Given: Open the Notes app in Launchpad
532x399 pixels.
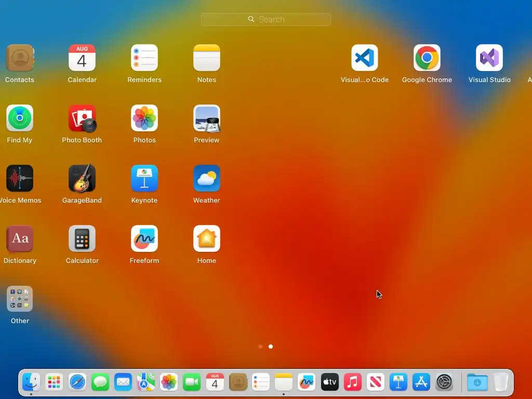Looking at the screenshot, I should tap(207, 58).
